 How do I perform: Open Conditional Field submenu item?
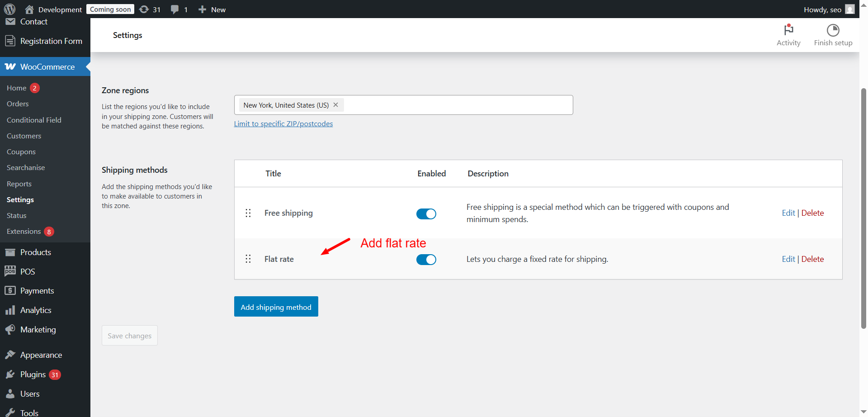point(34,120)
